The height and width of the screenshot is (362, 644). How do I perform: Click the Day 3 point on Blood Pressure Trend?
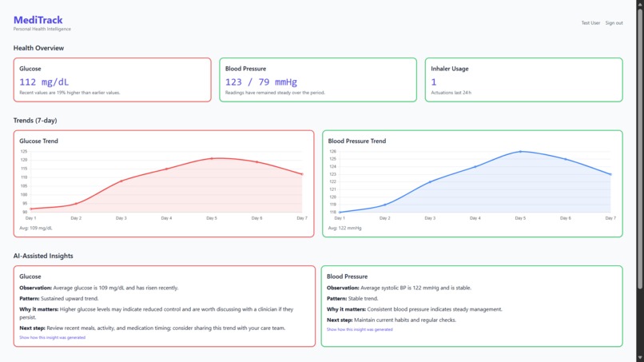tap(430, 181)
